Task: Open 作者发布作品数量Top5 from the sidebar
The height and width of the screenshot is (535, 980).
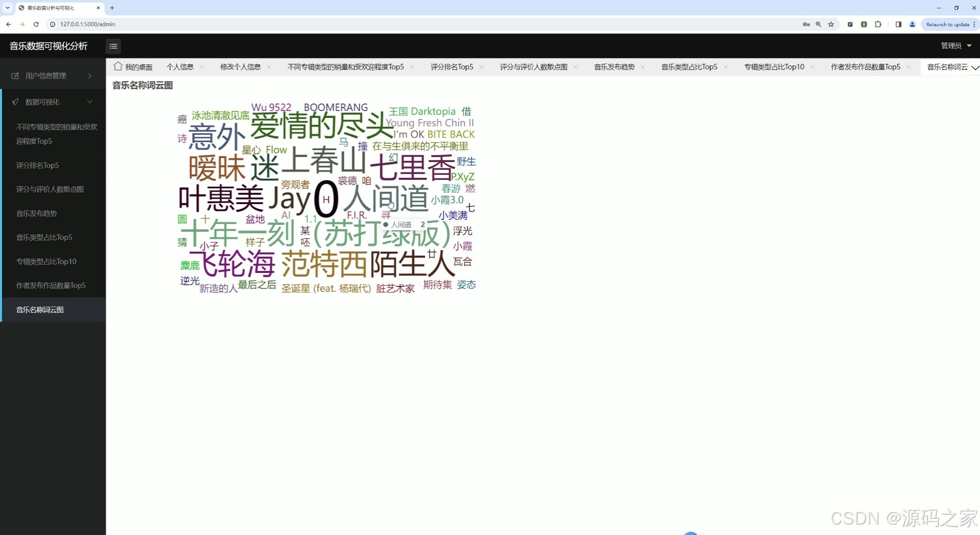Action: [50, 285]
